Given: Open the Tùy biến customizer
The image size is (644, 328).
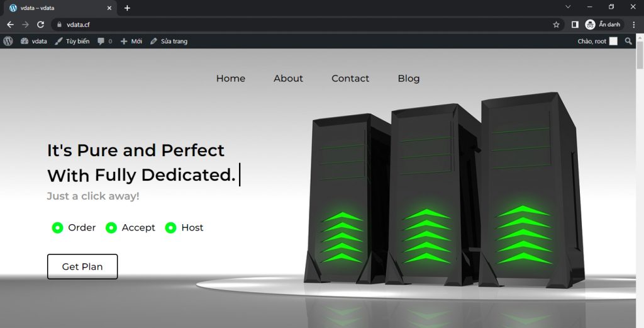Looking at the screenshot, I should pos(72,41).
